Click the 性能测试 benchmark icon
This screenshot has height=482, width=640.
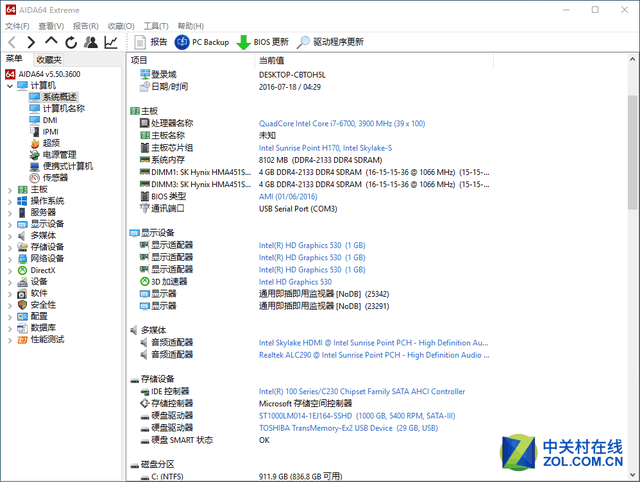click(x=22, y=340)
